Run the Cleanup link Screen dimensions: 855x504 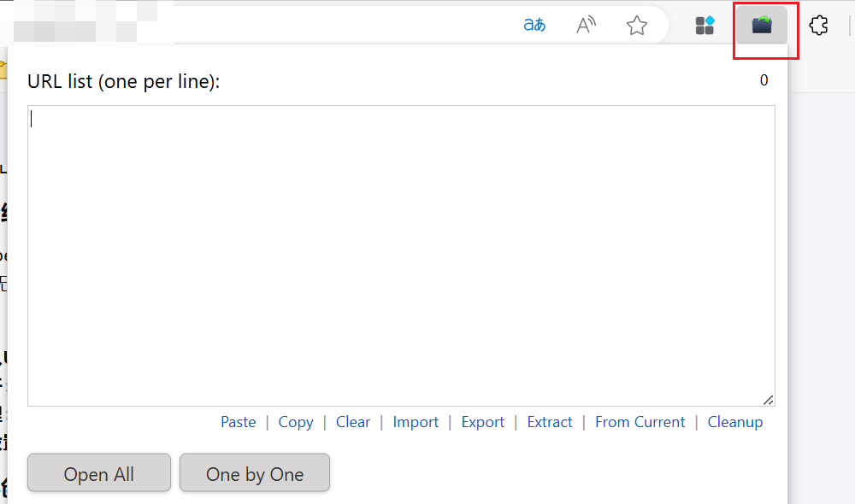[735, 422]
